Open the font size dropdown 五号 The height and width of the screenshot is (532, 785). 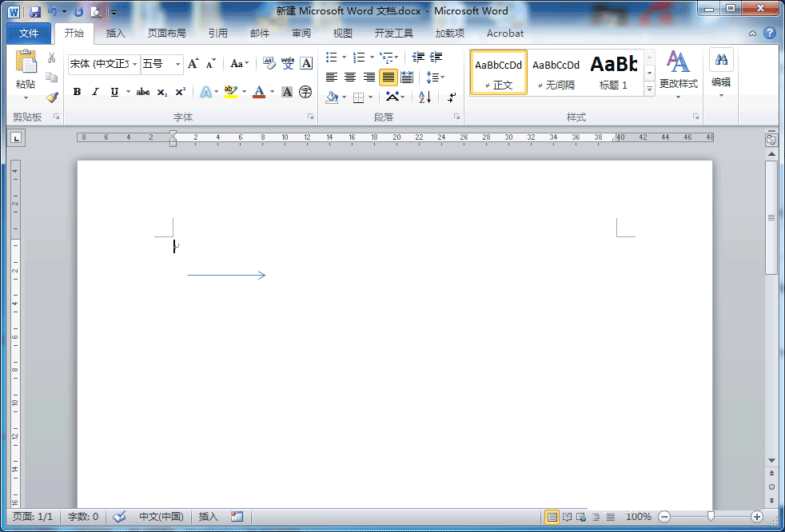tap(177, 64)
